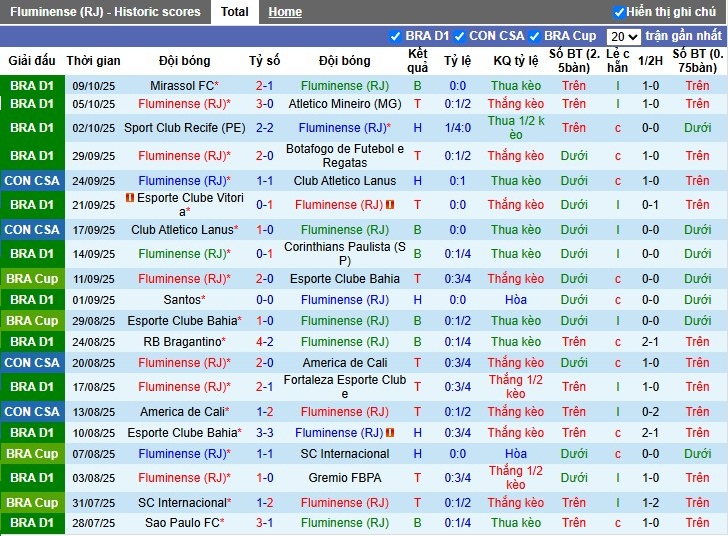Click CON CSA badge for 24/09/25 match
This screenshot has width=728, height=536.
coord(32,181)
